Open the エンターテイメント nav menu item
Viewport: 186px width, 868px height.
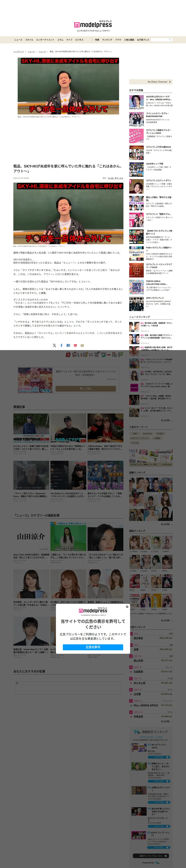point(45,40)
